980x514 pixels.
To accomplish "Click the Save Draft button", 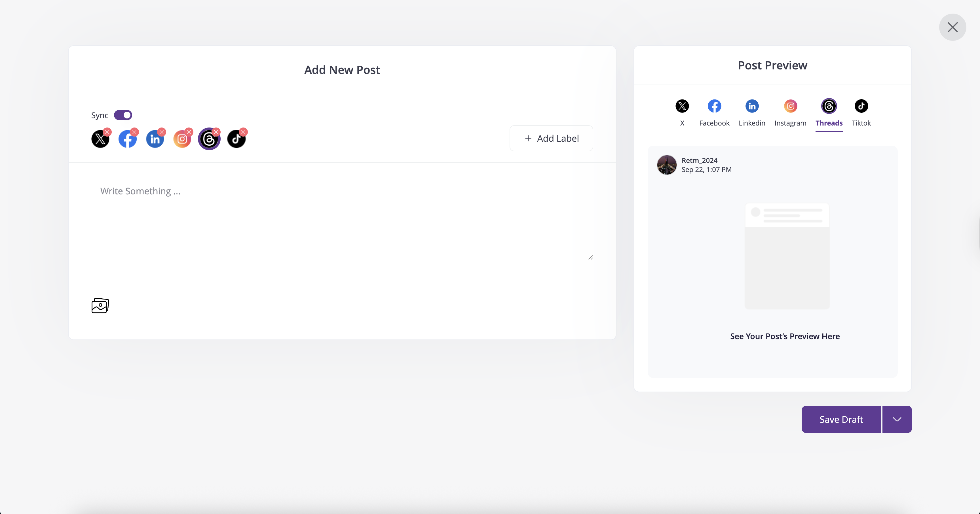I will 841,419.
